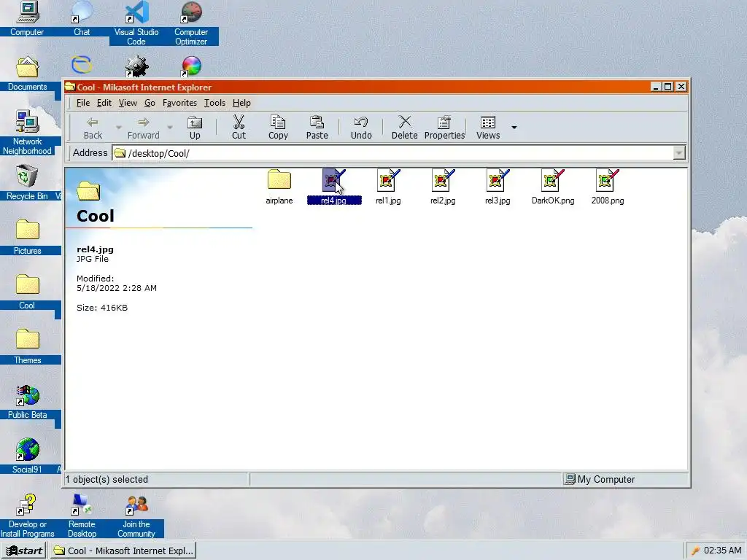Screen dimensions: 747x560
Task: Select the Computer desktop icon
Action: pos(27,18)
